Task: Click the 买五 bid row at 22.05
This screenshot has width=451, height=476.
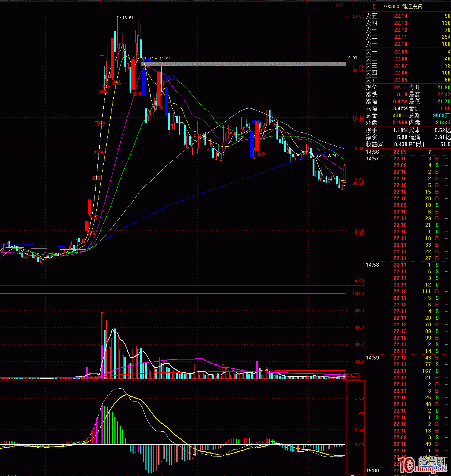Action: click(408, 80)
